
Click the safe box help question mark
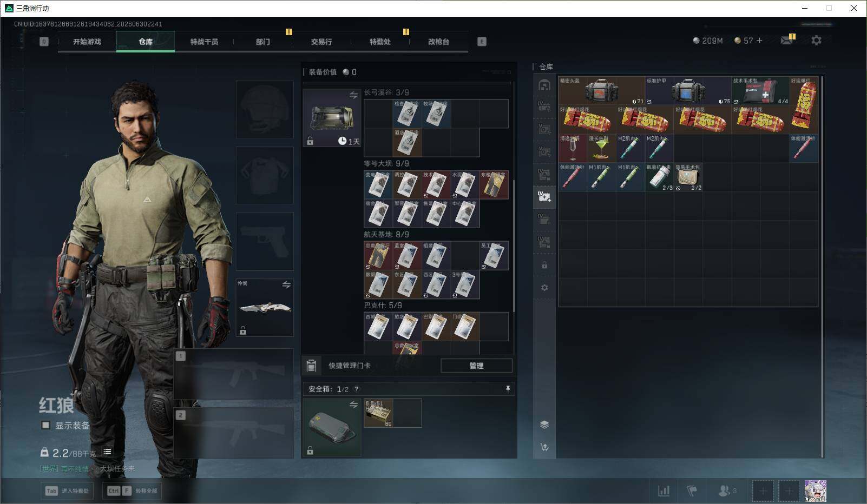[356, 389]
